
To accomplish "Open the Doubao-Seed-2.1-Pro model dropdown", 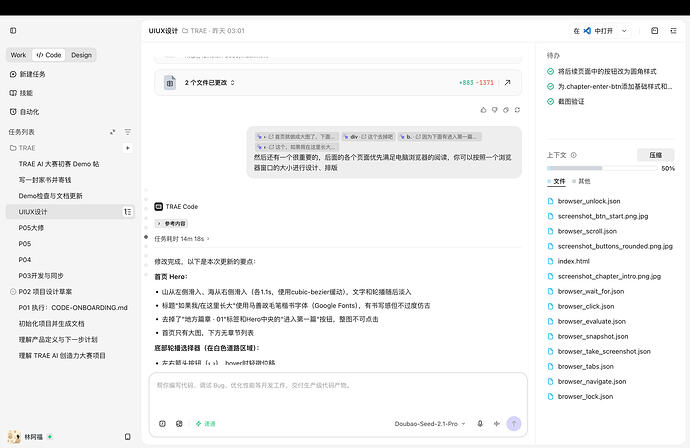I will click(430, 423).
